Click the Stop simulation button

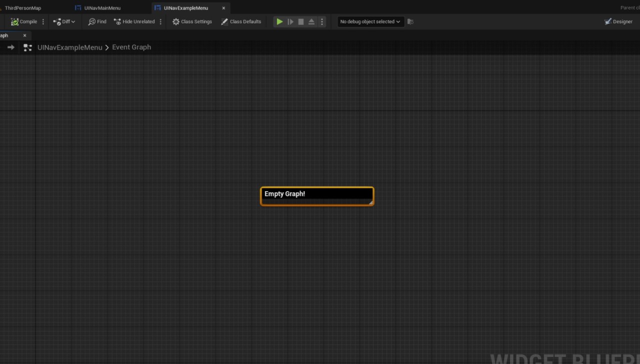(301, 21)
